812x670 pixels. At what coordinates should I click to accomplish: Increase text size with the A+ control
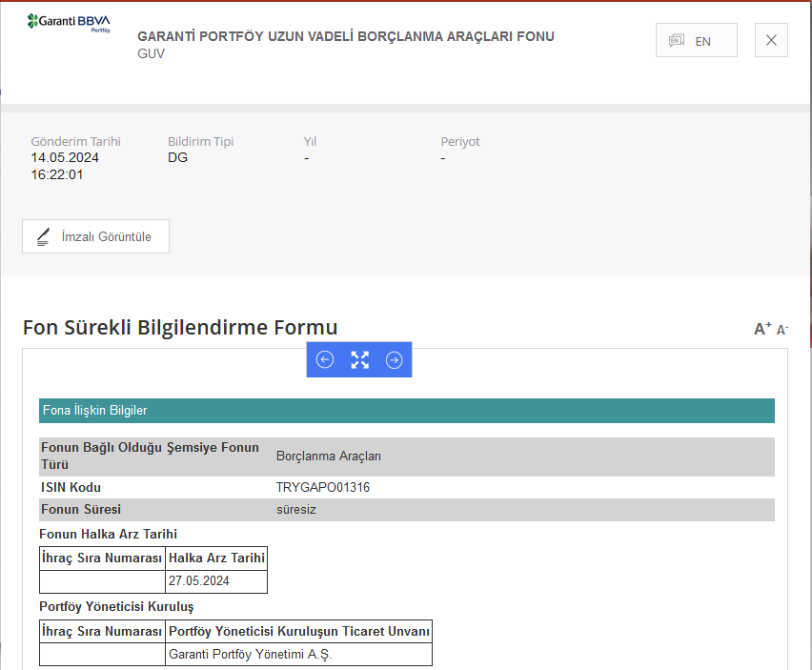point(761,327)
